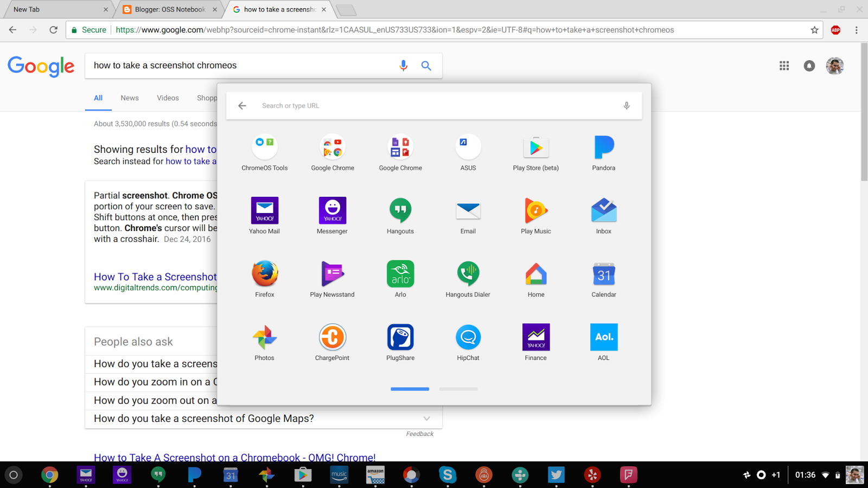Click the Google search query text field
The width and height of the screenshot is (868, 488).
[243, 66]
